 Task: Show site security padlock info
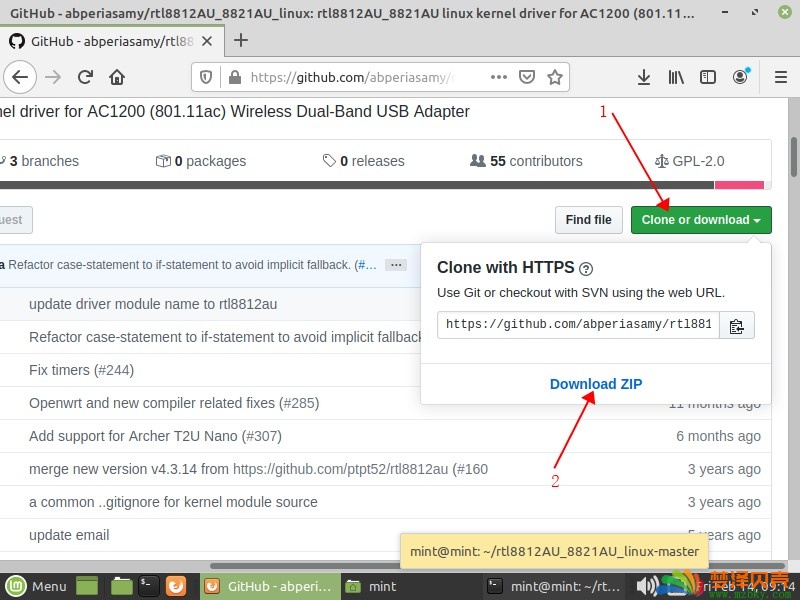[235, 77]
